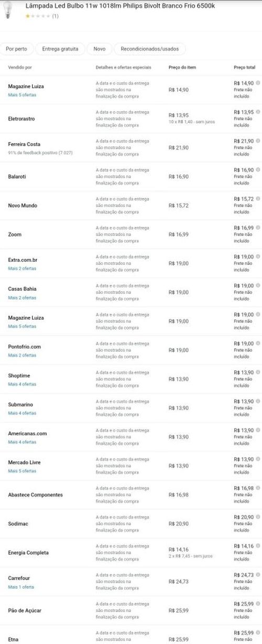Enable the Entrega gratuita filter

pyautogui.click(x=60, y=49)
